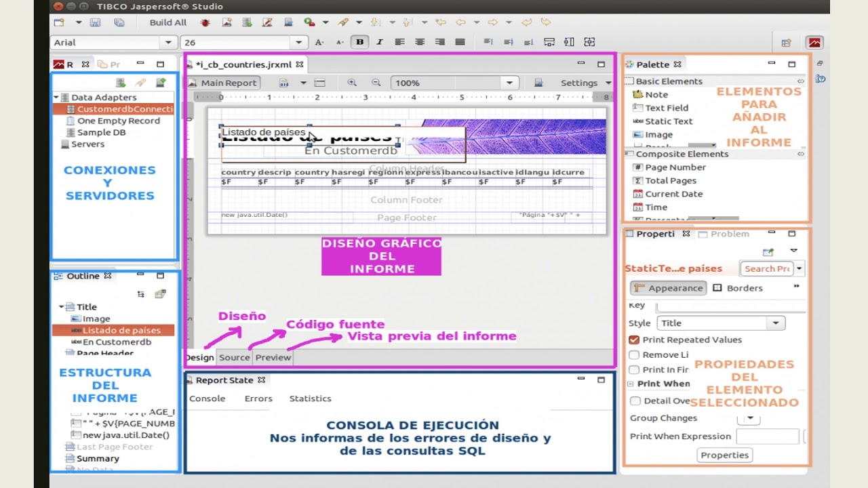This screenshot has width=868, height=488.
Task: Toggle italic formatting
Action: click(379, 42)
